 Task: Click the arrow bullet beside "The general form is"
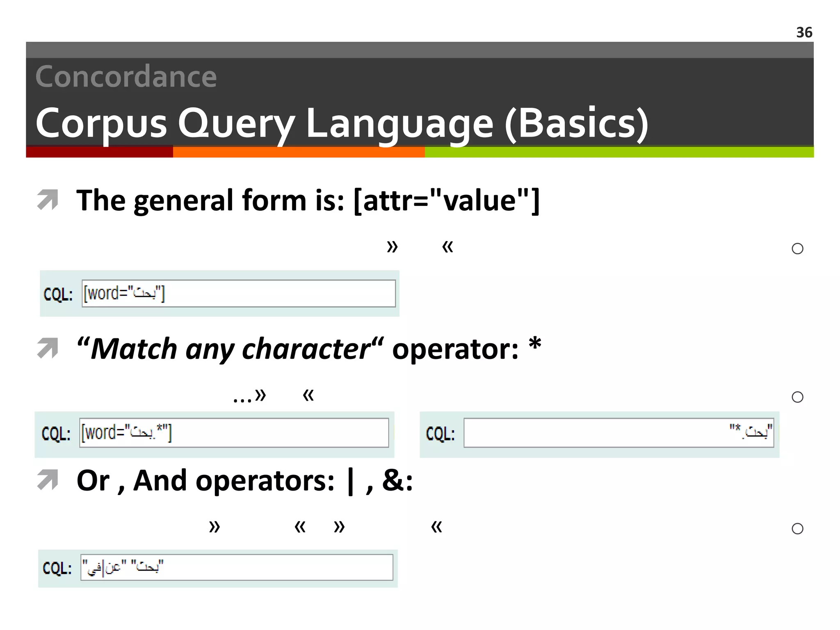[48, 200]
